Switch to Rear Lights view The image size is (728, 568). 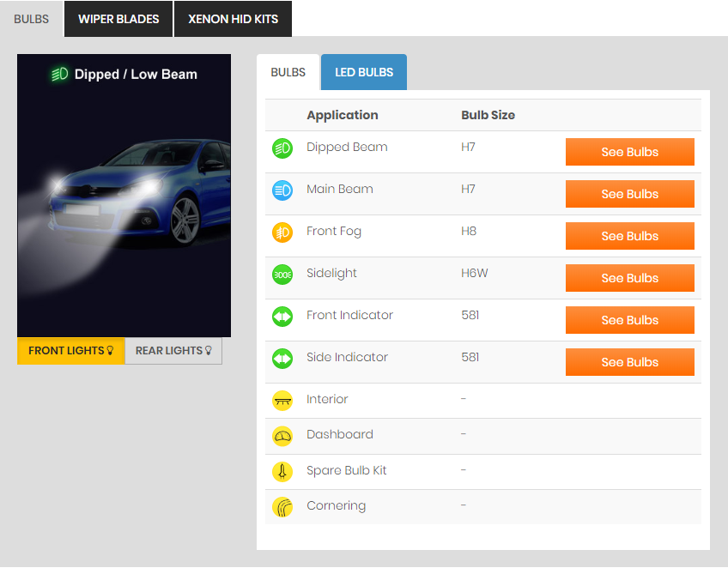click(173, 351)
